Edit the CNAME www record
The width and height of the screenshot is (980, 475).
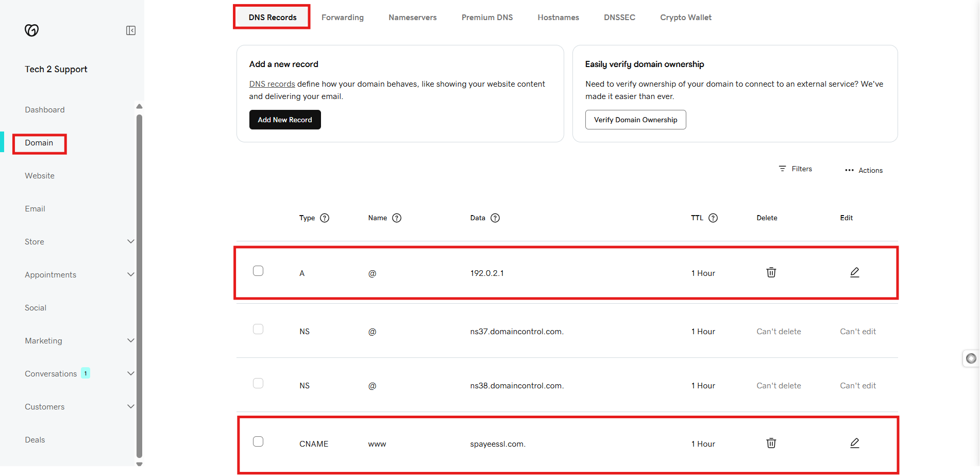pos(854,443)
